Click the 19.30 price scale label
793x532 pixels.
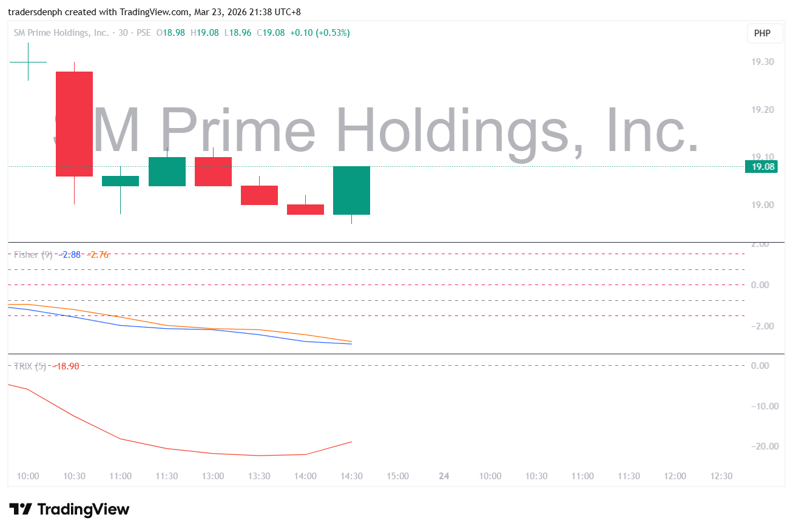click(x=762, y=62)
